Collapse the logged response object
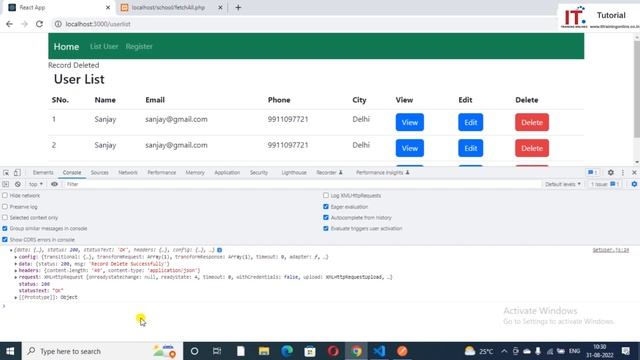The height and width of the screenshot is (360, 640). click(11, 250)
